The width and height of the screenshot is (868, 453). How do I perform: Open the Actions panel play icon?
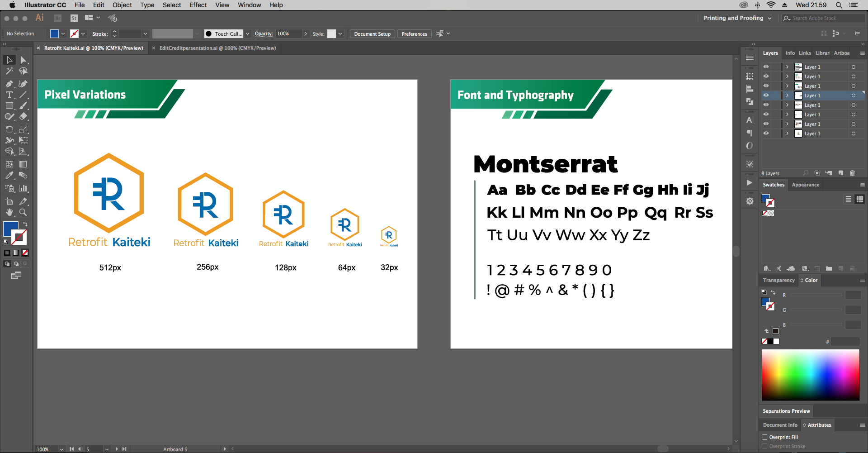click(750, 183)
